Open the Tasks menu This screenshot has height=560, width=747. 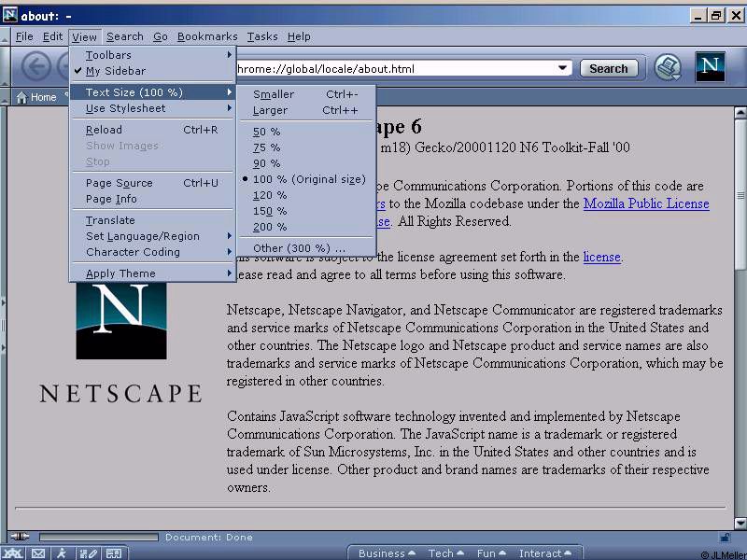pos(262,36)
